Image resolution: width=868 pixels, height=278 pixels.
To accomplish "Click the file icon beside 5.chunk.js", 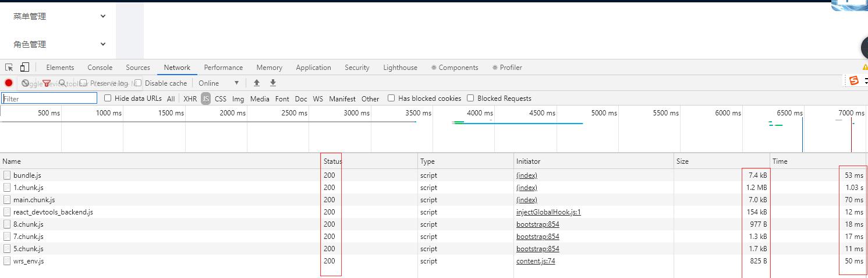I will tap(7, 249).
